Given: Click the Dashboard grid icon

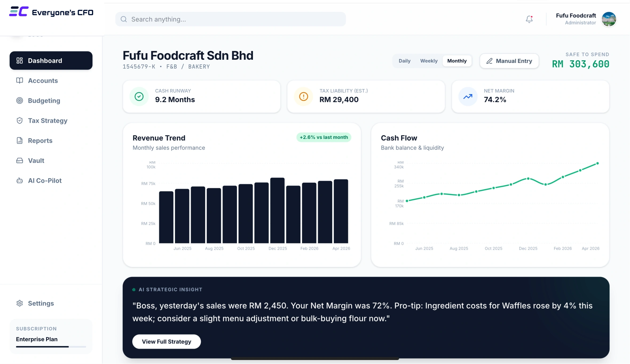Looking at the screenshot, I should click(19, 61).
